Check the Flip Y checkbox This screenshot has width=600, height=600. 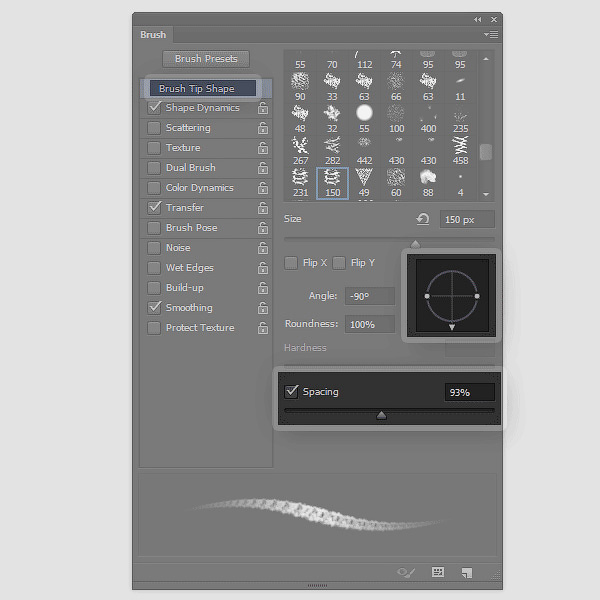[x=339, y=263]
